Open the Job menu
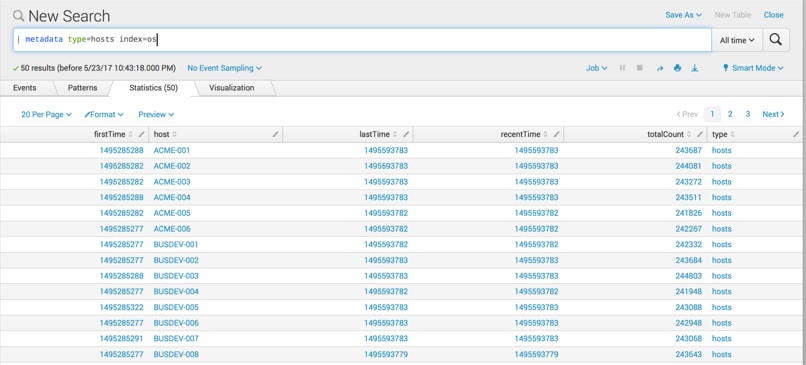Screen dimensions: 806x365 [596, 68]
